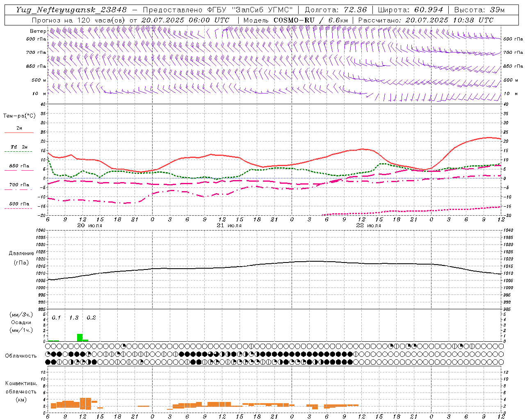Click the '22 июля' date label

point(368,226)
